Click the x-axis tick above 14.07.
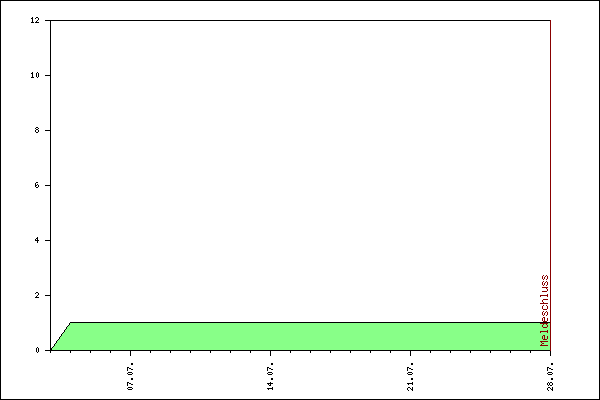 click(271, 354)
